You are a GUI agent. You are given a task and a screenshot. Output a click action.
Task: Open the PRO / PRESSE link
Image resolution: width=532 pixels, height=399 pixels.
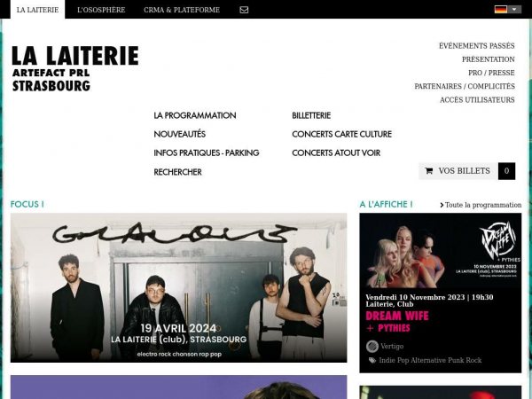(x=491, y=73)
